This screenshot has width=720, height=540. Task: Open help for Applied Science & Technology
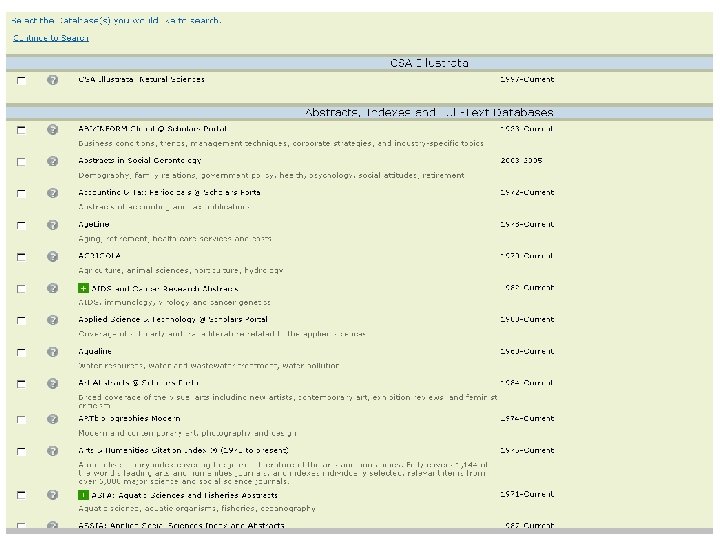(52, 320)
